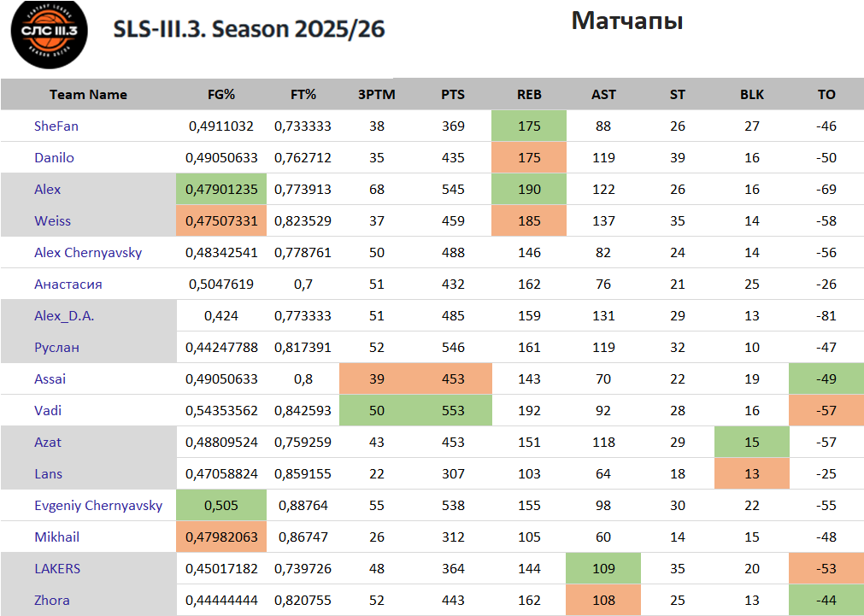864x616 pixels.
Task: Select Vadi's green PTS cell 553
Action: (453, 411)
